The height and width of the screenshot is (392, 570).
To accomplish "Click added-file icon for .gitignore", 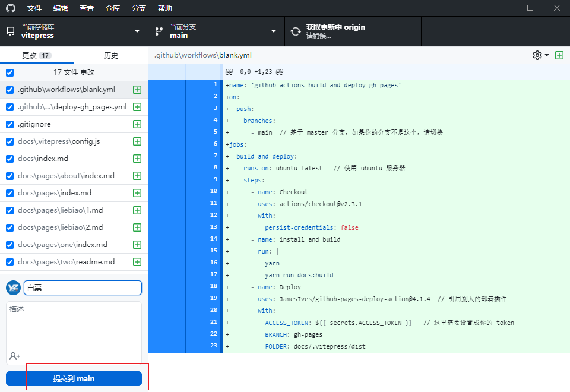I will (137, 124).
